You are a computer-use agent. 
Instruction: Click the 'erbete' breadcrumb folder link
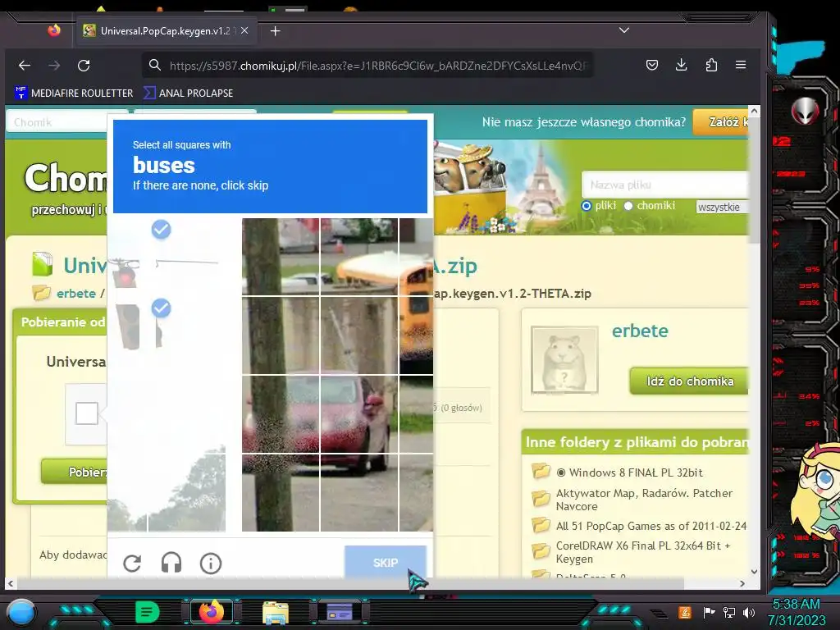(76, 294)
